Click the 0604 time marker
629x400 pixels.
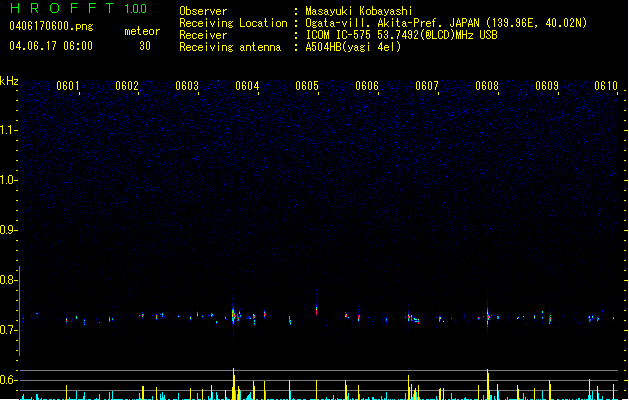(x=247, y=86)
